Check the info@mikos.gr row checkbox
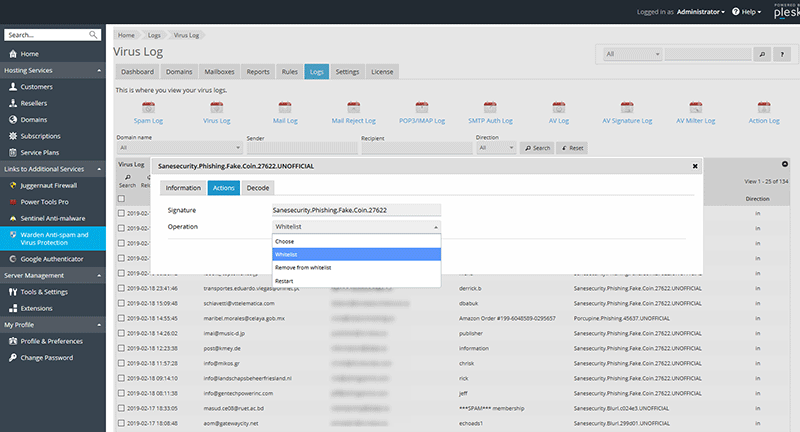This screenshot has height=432, width=800. [122, 363]
